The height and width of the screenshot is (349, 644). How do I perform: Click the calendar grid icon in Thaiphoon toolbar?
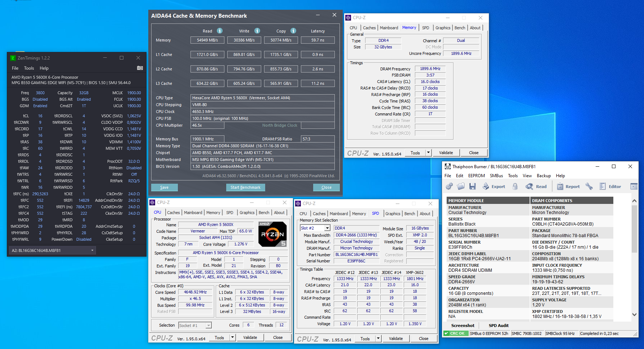[634, 187]
